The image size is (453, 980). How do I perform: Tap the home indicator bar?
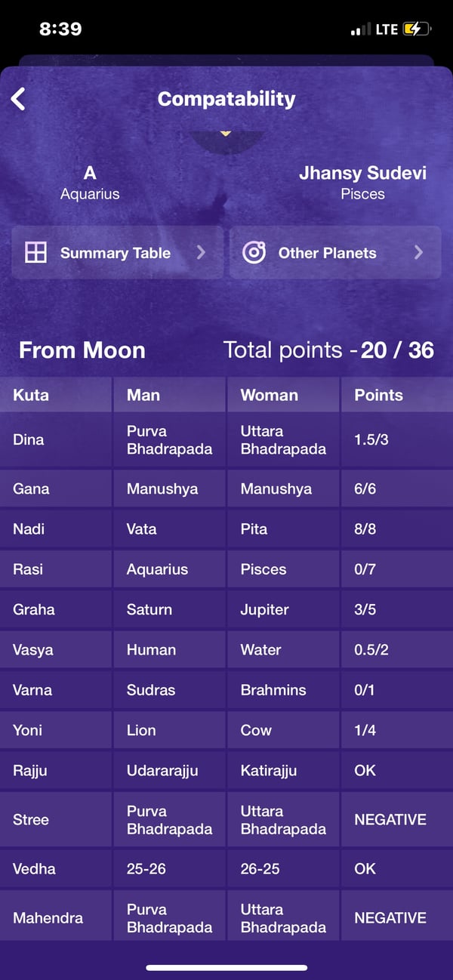(226, 967)
